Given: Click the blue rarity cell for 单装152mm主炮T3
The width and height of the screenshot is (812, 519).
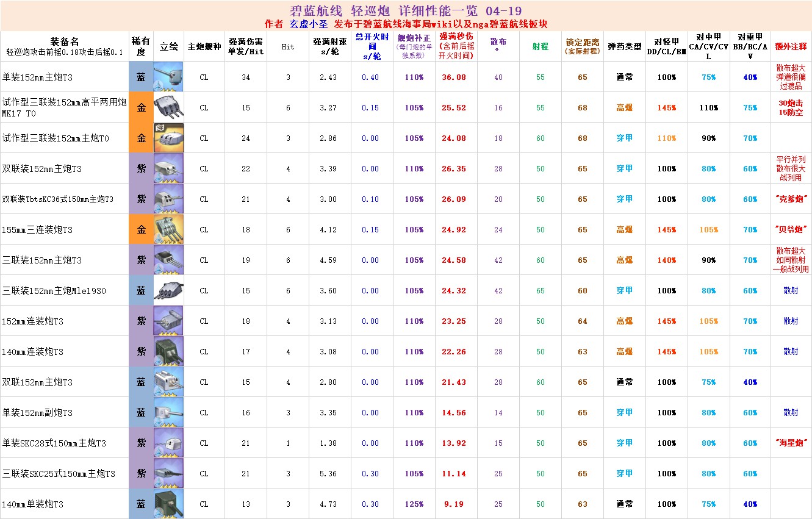Looking at the screenshot, I should coord(141,77).
